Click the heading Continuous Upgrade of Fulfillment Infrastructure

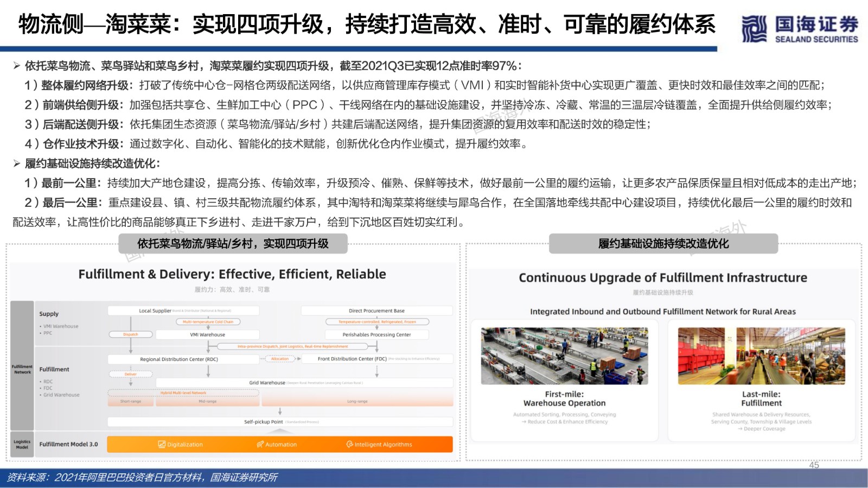click(x=663, y=277)
